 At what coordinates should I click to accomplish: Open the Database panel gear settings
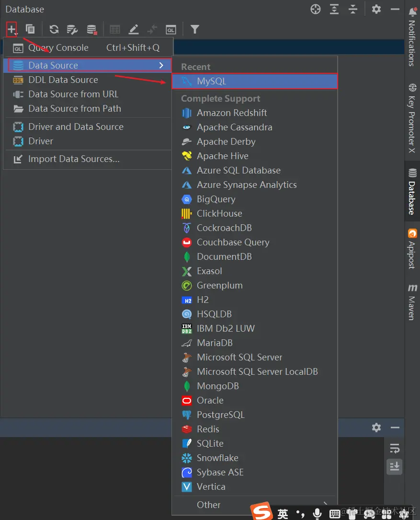pos(376,9)
